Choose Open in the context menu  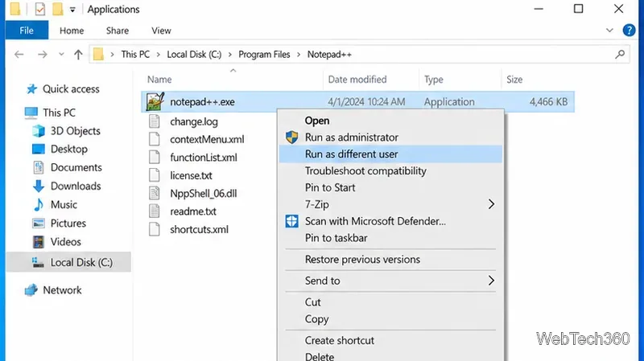(x=390, y=121)
